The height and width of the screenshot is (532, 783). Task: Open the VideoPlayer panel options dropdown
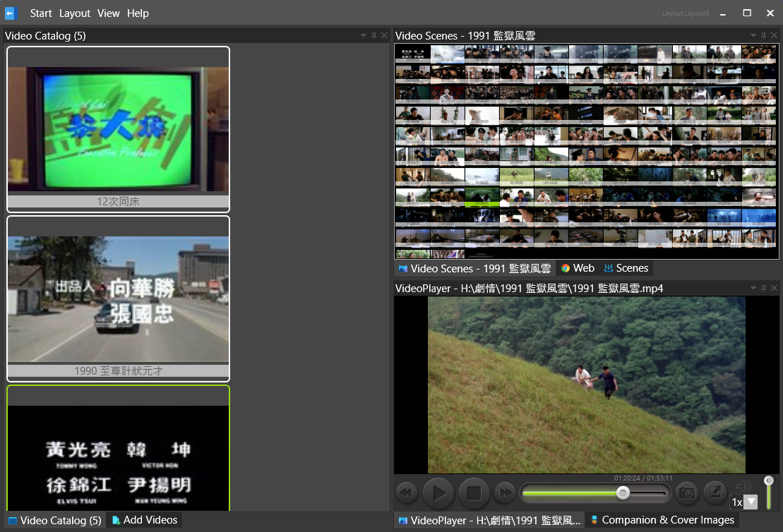click(753, 288)
